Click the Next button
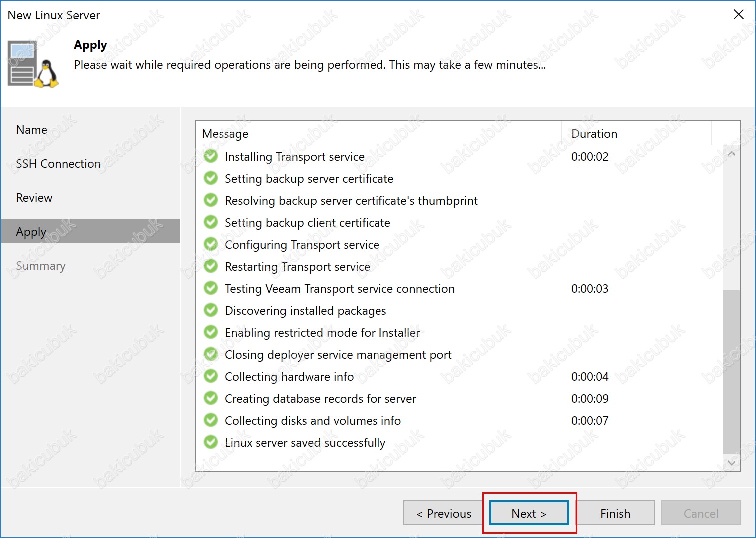Viewport: 756px width, 538px height. click(x=529, y=513)
